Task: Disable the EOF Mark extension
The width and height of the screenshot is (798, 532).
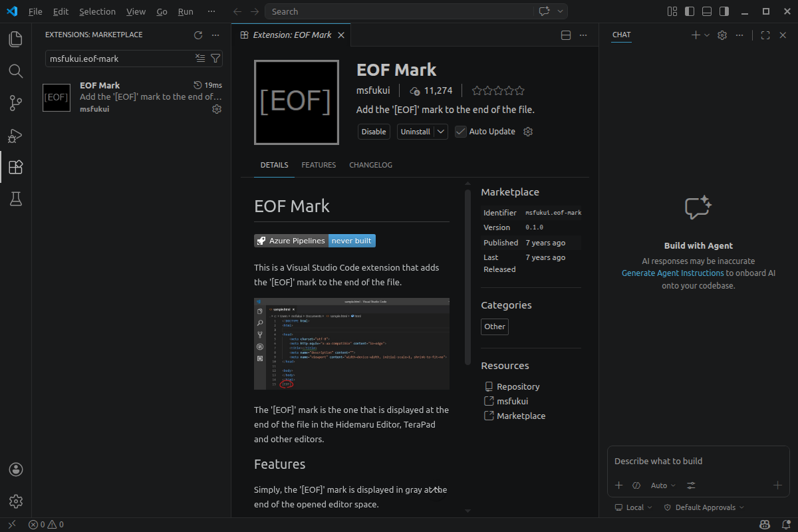Action: pyautogui.click(x=374, y=132)
